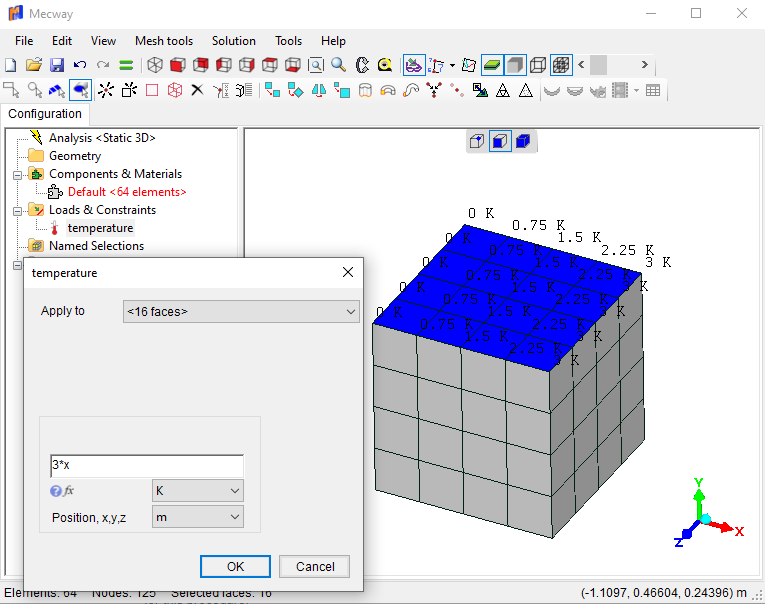Image resolution: width=765 pixels, height=604 pixels.
Task: Click slider left arrow
Action: [x=581, y=65]
